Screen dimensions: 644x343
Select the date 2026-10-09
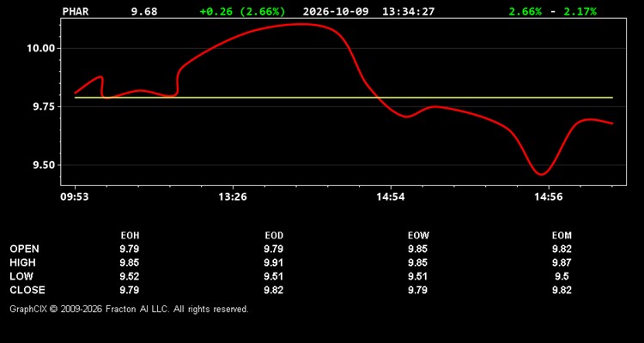click(336, 11)
